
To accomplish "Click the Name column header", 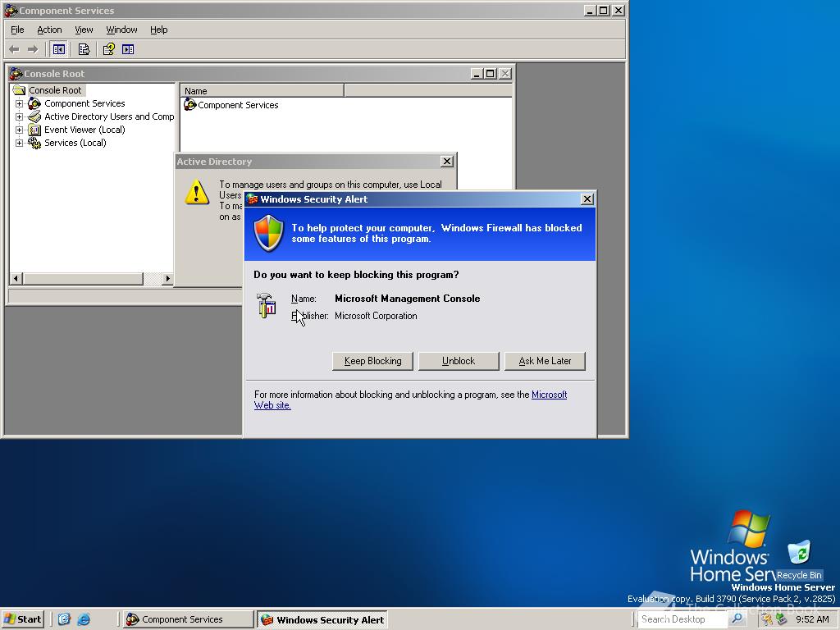I will (262, 90).
